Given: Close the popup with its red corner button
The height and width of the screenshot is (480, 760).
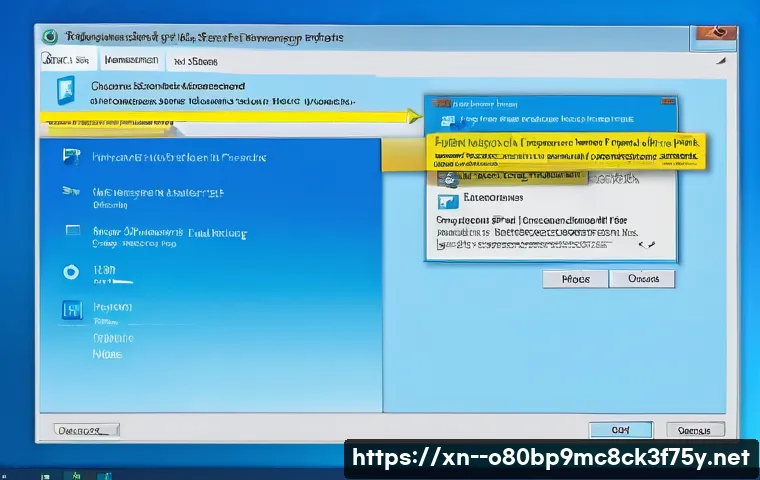Looking at the screenshot, I should (x=668, y=101).
